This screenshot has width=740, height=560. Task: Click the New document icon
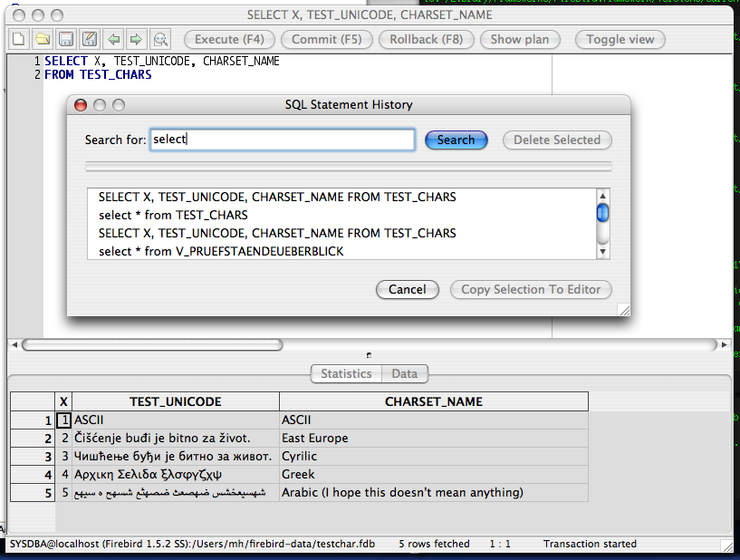click(x=18, y=39)
